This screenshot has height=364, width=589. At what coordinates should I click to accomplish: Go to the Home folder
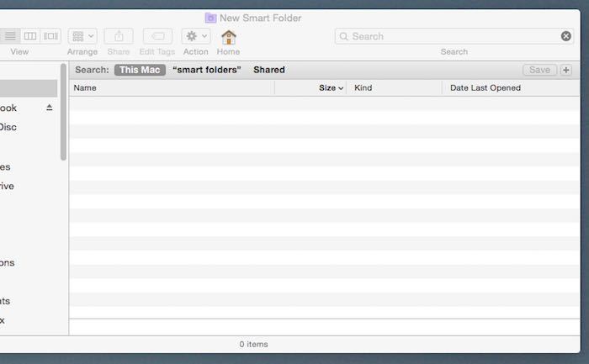(228, 37)
